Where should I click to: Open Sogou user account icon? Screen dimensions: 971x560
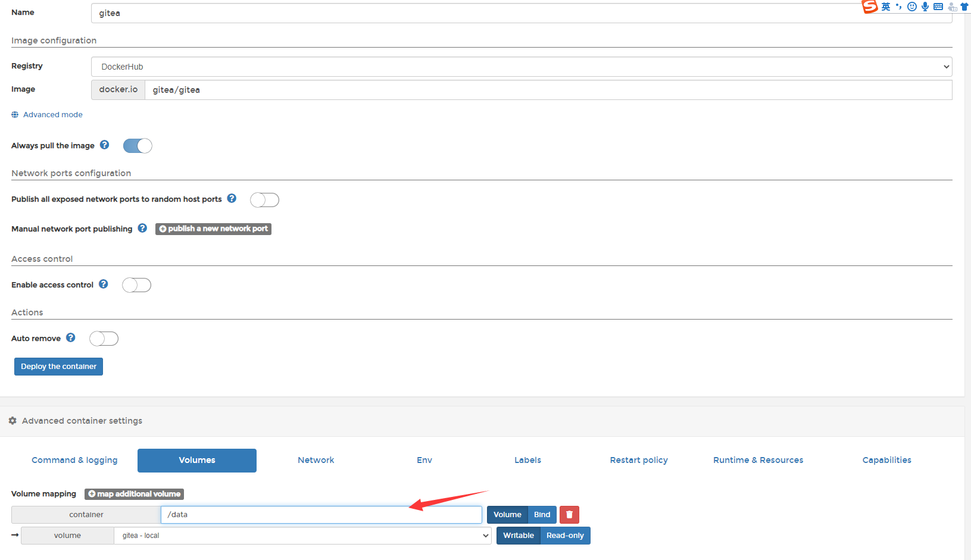953,7
